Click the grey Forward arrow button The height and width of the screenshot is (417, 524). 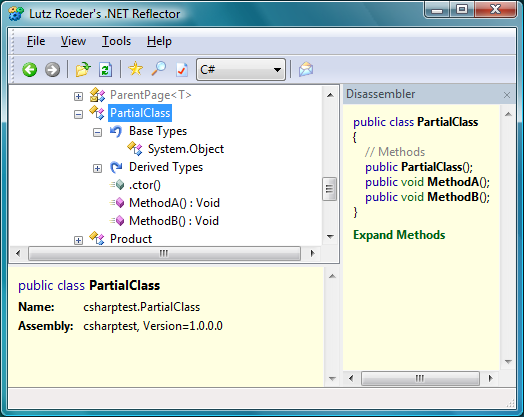pyautogui.click(x=52, y=70)
